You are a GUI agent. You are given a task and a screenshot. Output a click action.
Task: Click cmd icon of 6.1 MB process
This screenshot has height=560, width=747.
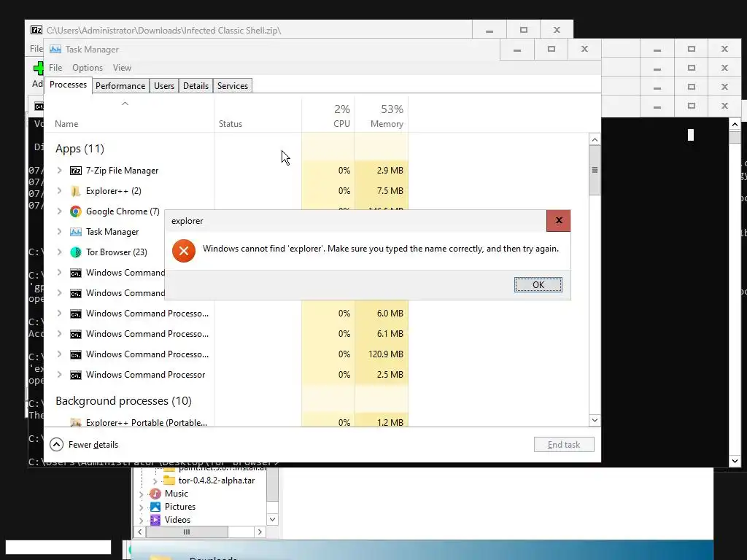click(x=76, y=334)
